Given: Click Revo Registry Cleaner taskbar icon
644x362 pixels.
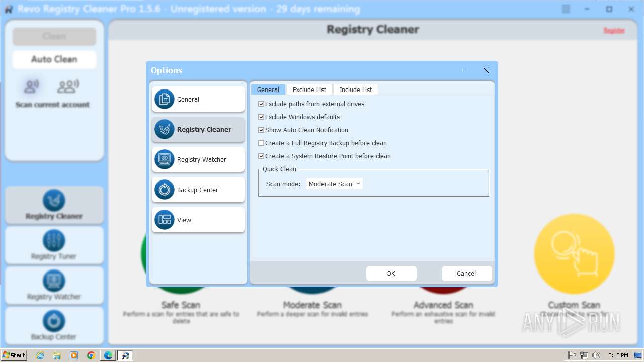Looking at the screenshot, I should click(125, 355).
